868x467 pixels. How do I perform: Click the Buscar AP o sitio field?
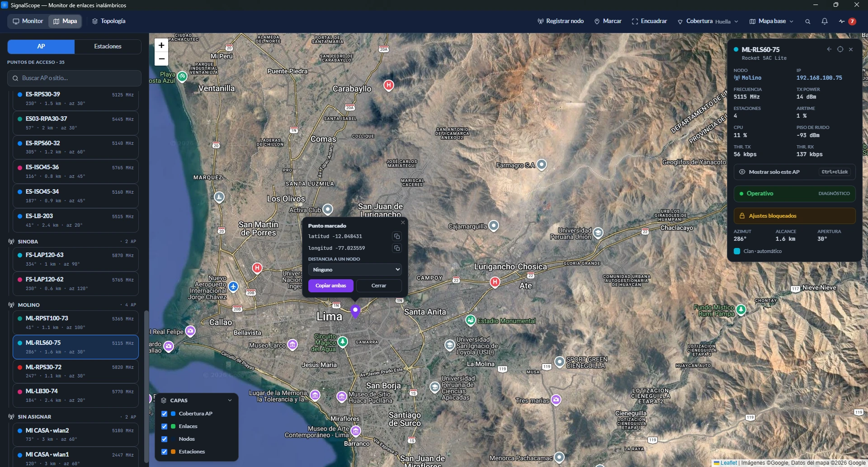point(74,78)
